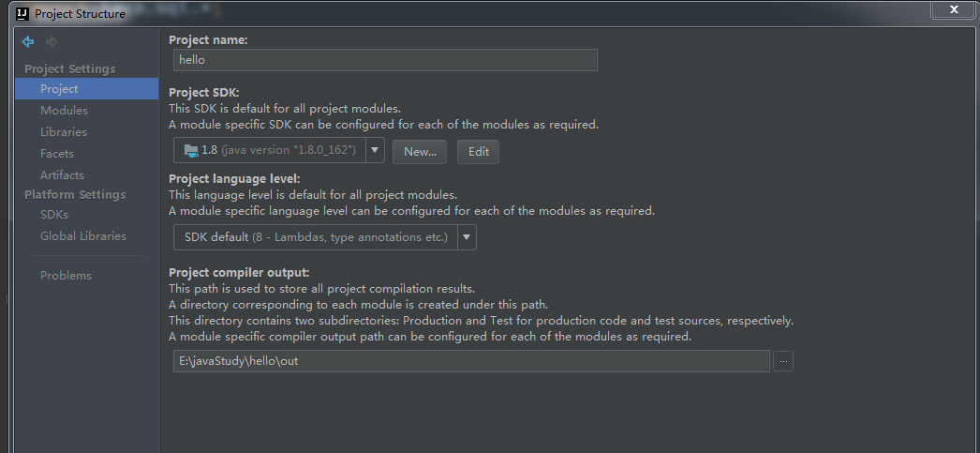Open the Project SDK dropdown arrow
980x453 pixels.
coord(375,150)
